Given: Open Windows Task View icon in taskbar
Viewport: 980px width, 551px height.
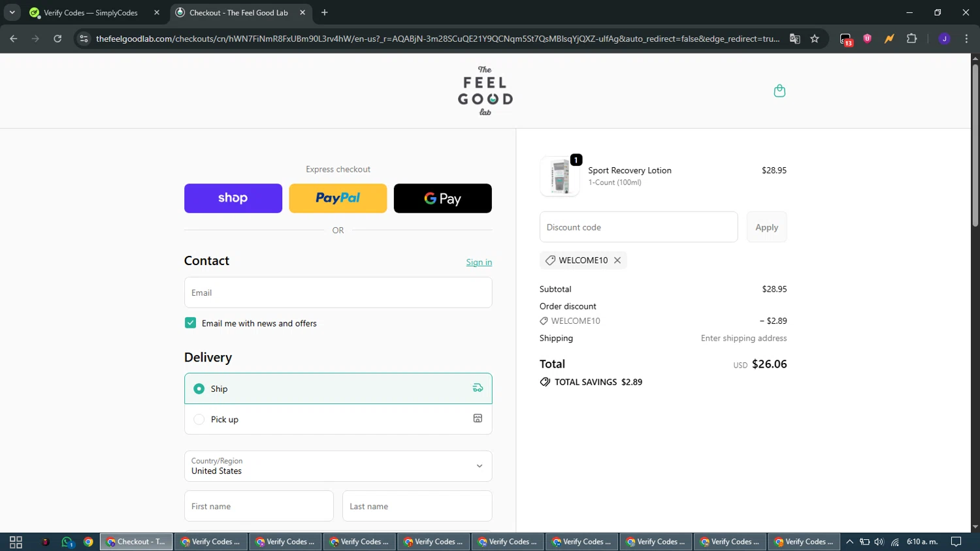Looking at the screenshot, I should (x=16, y=542).
